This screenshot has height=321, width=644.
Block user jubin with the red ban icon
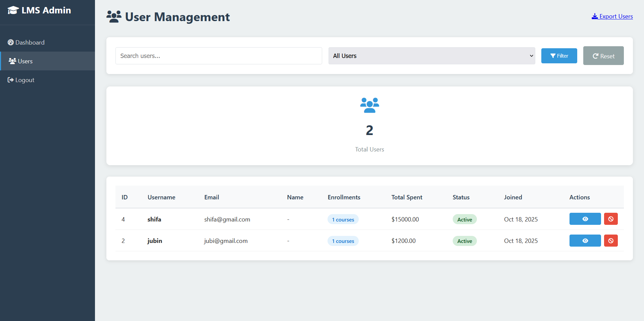[x=611, y=241]
